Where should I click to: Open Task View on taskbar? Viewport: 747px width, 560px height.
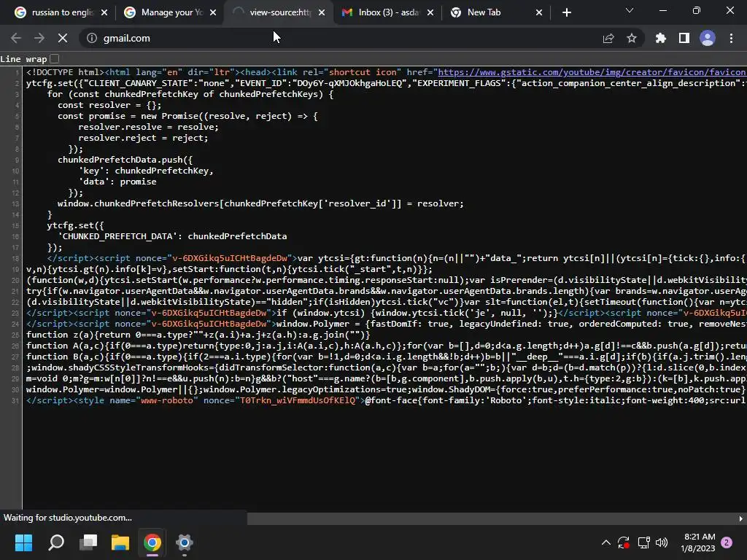[88, 542]
